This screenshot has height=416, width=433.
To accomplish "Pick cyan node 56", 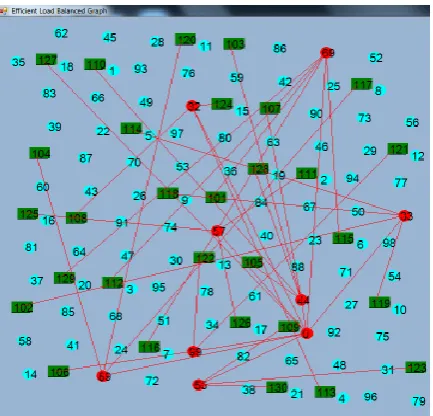I will [412, 122].
